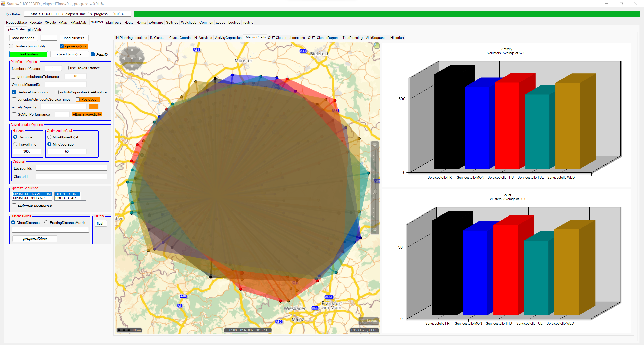Open the OUT_ClusterReports tab

323,38
